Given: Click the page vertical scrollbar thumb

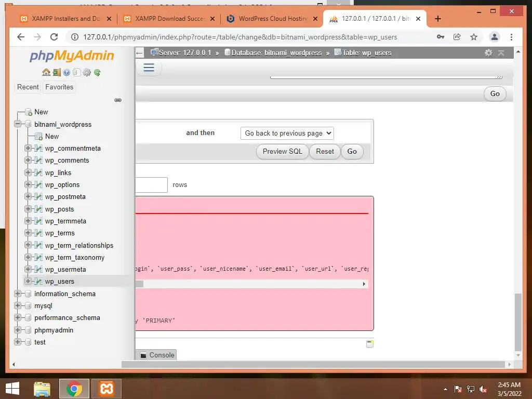Looking at the screenshot, I should pyautogui.click(x=518, y=322).
